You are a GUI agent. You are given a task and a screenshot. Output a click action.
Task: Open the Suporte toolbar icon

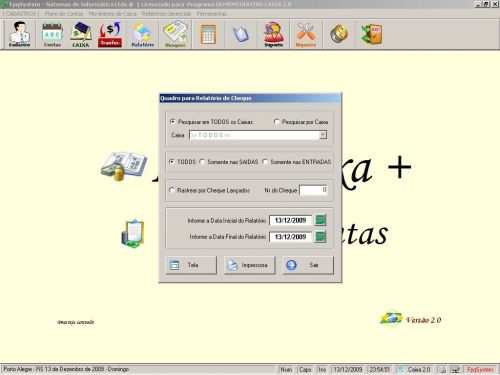click(x=273, y=34)
